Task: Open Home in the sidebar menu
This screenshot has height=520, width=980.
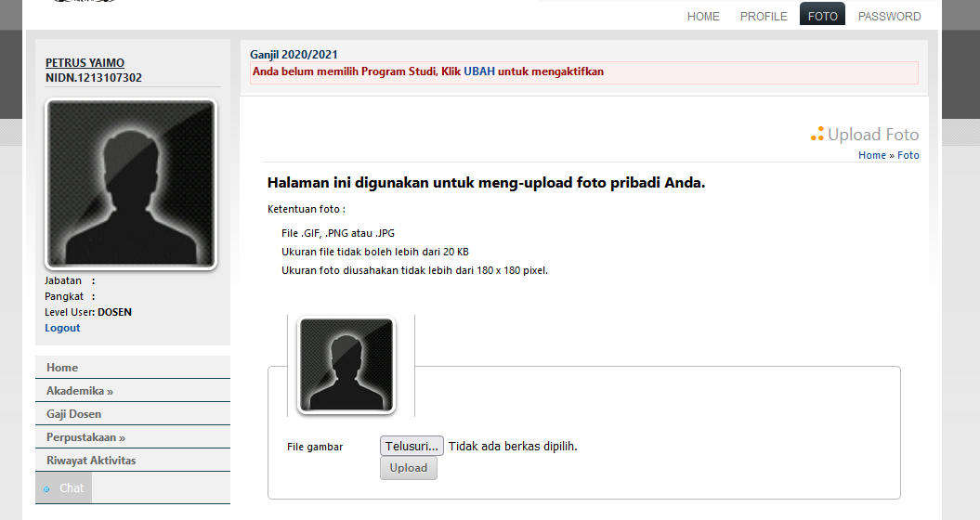Action: [x=62, y=368]
